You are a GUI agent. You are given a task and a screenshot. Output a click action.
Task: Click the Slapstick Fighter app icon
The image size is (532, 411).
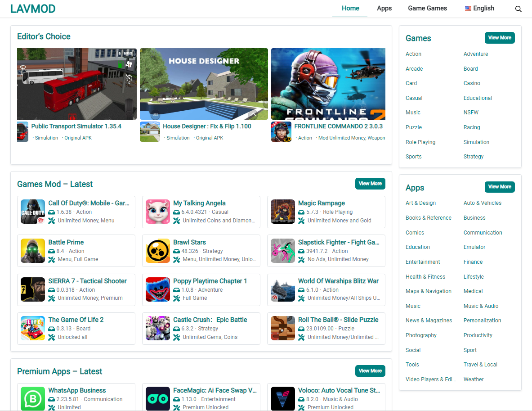tap(282, 251)
